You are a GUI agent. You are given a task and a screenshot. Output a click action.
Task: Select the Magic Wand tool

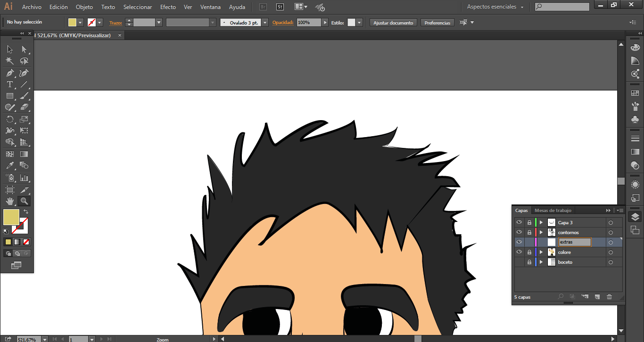point(9,61)
